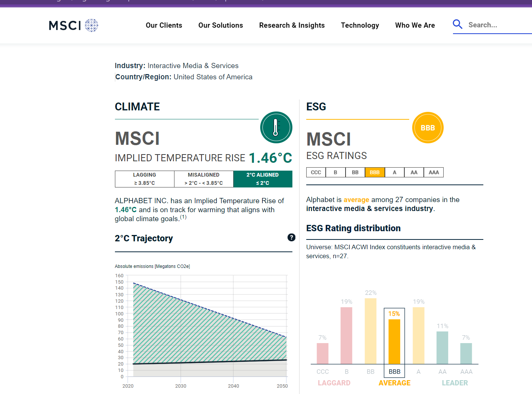Image resolution: width=532 pixels, height=394 pixels.
Task: Click the BBB rating circle badge
Action: [x=428, y=128]
